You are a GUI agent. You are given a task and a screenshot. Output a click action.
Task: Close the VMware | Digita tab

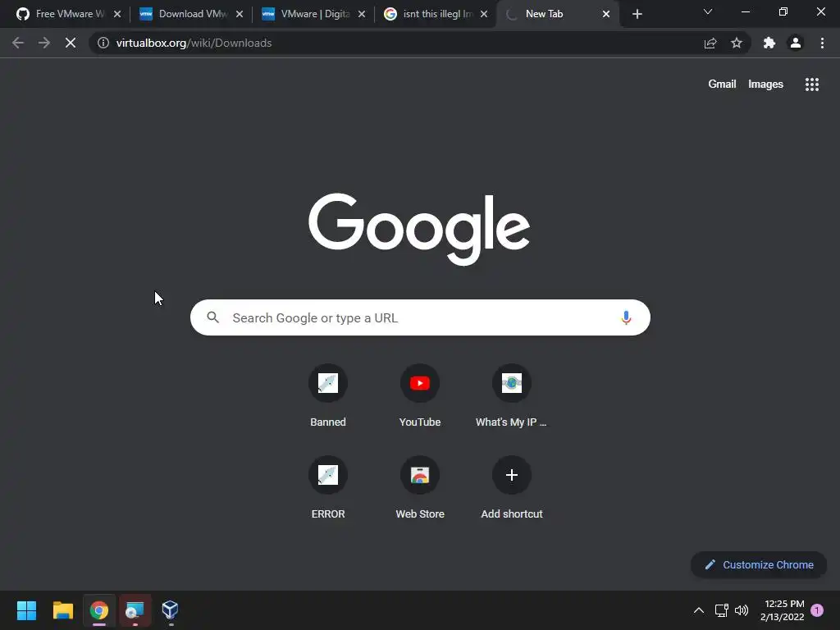pos(362,14)
